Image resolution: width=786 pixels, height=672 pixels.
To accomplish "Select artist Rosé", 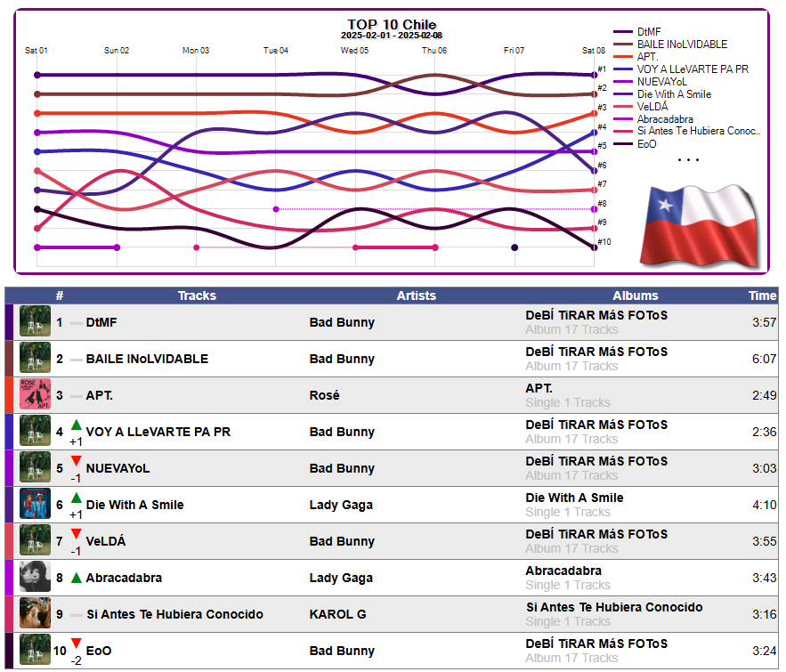I will (324, 395).
